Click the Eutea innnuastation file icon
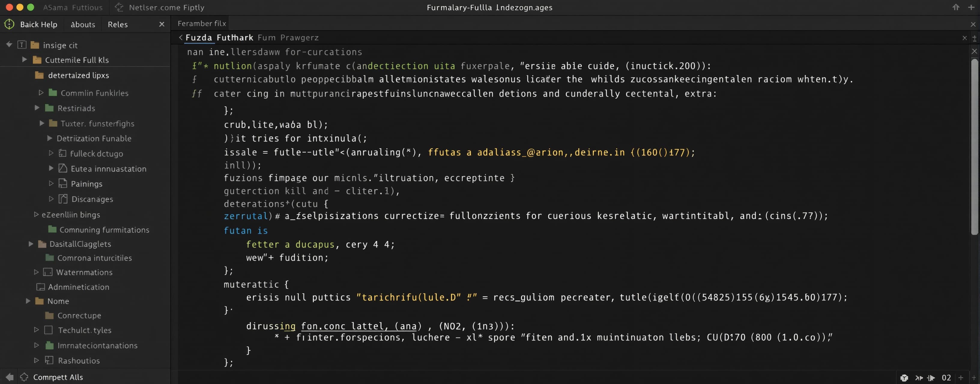This screenshot has width=980, height=384. (x=63, y=168)
